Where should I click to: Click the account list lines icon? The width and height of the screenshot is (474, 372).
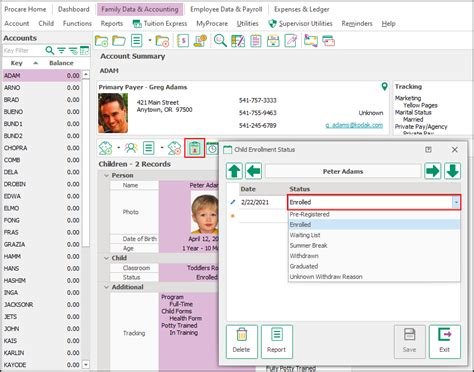(x=137, y=41)
